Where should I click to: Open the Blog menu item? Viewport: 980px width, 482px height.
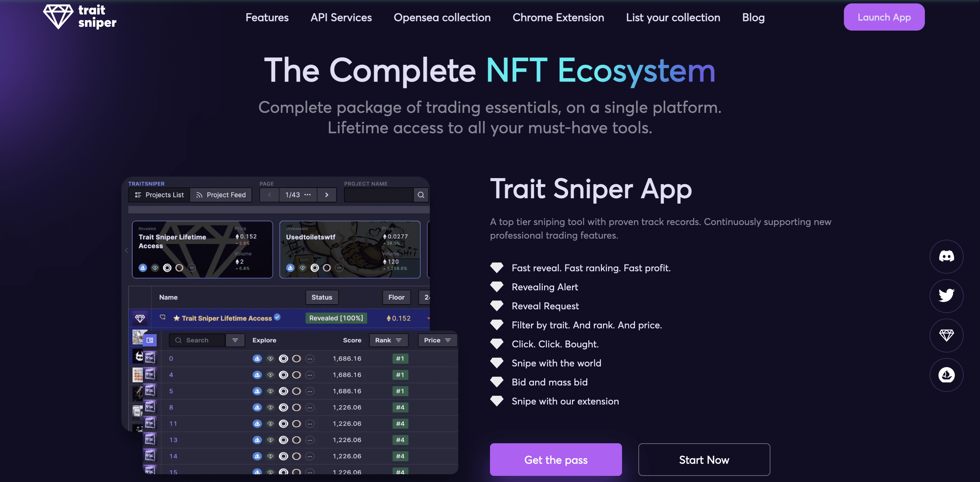(x=753, y=17)
